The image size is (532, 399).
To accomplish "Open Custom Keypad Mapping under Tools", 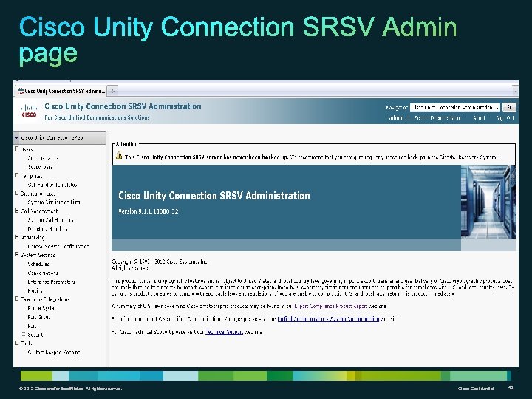I will pyautogui.click(x=54, y=352).
